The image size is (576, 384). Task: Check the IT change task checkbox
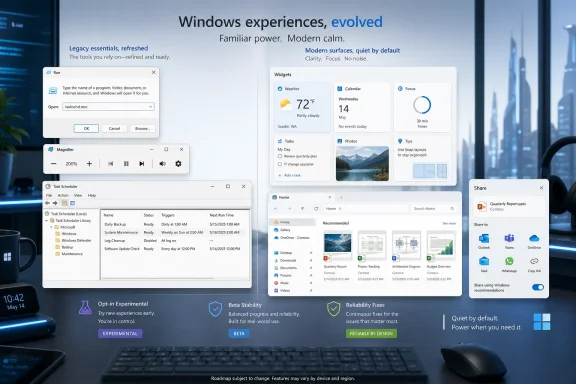click(x=280, y=164)
